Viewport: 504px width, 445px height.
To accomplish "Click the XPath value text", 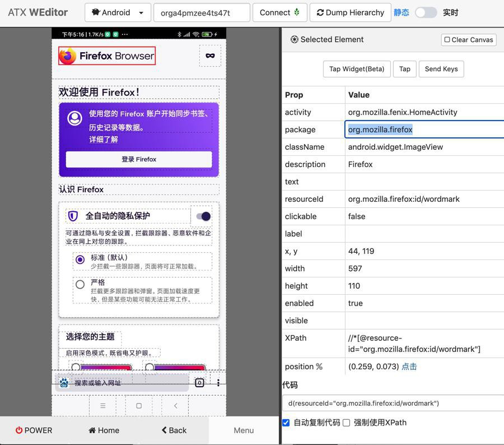I will (x=414, y=344).
